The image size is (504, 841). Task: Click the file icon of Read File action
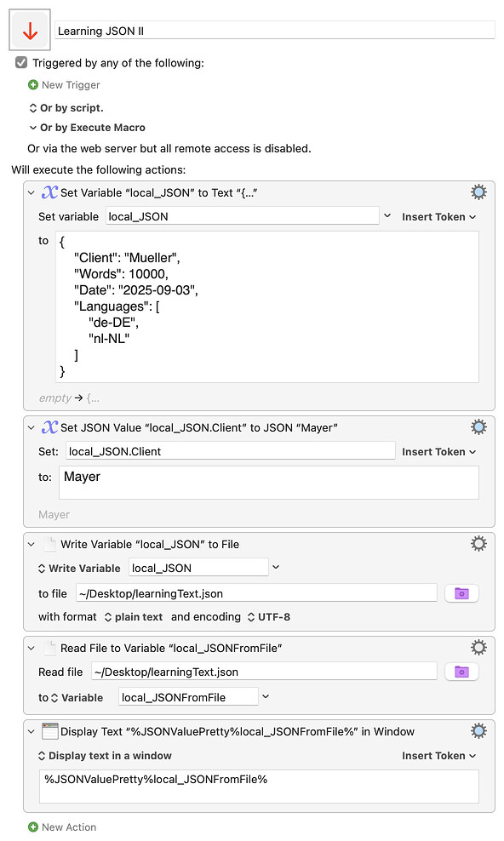click(50, 648)
